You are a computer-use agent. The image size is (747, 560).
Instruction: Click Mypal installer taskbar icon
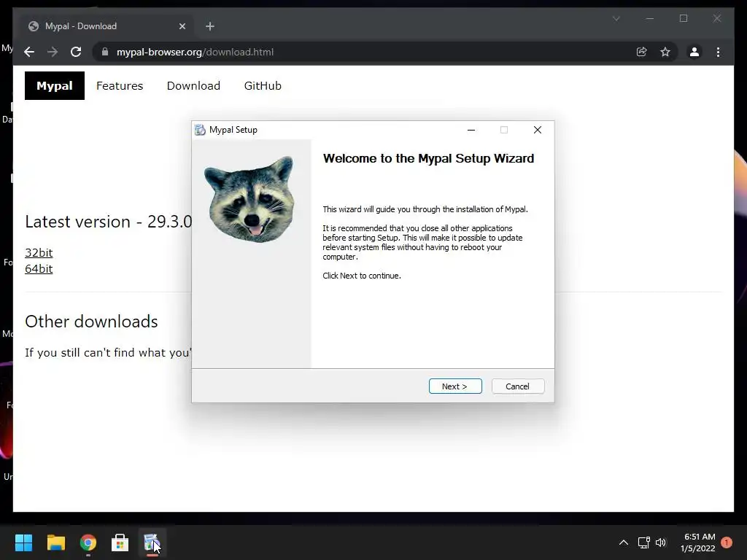click(152, 542)
